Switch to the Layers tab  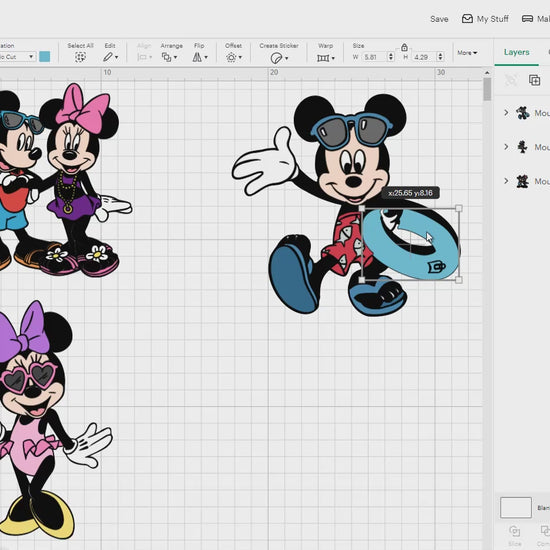516,52
